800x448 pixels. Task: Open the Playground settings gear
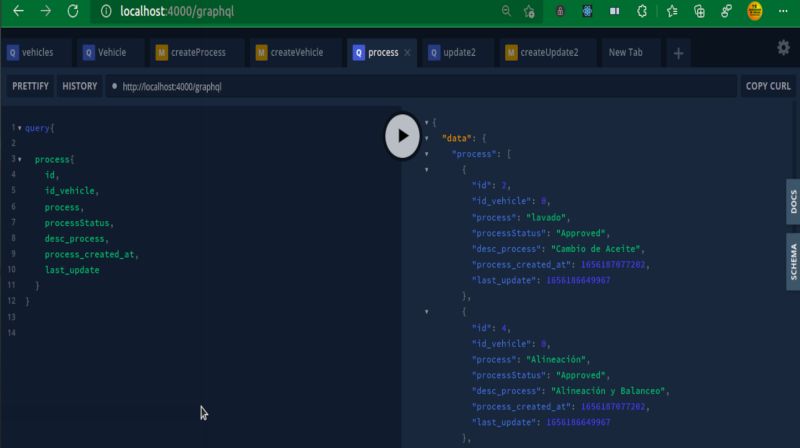click(783, 48)
